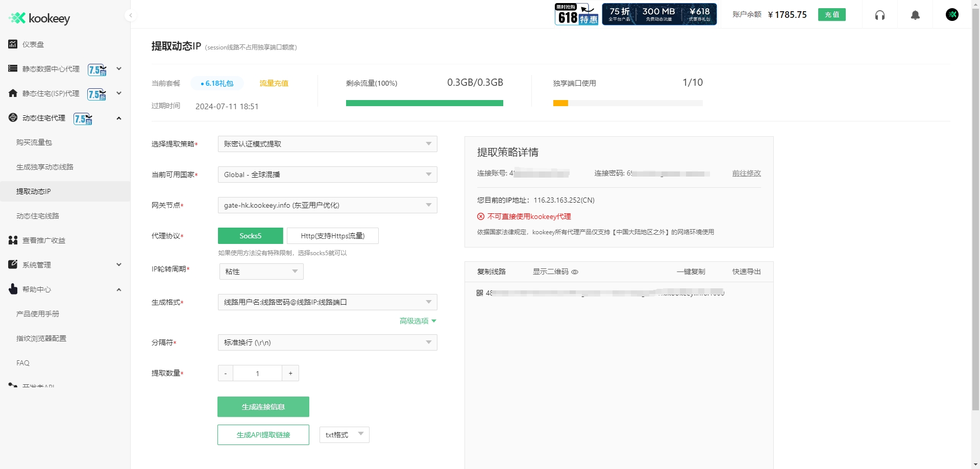Screen dimensions: 980x469
Task: Click the plus stepper to increase 提取数量
Action: click(x=290, y=373)
